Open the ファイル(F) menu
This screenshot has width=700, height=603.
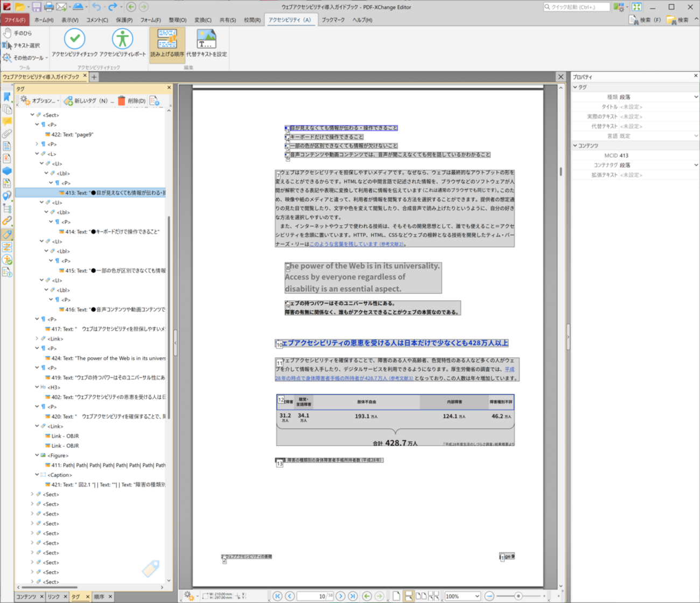(15, 20)
